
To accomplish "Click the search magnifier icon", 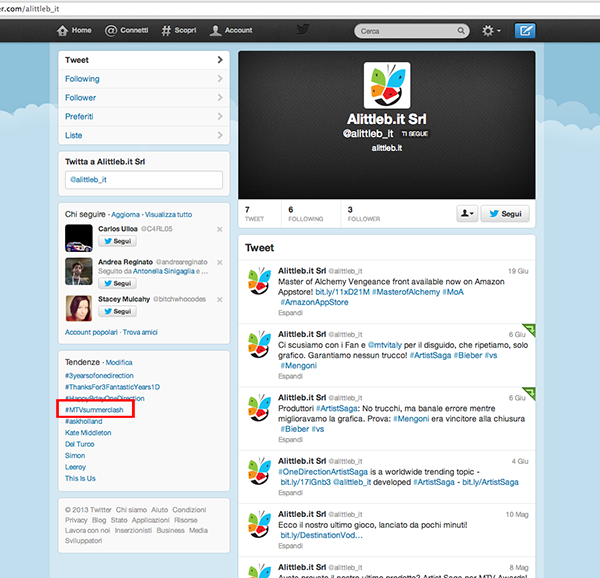I will [461, 31].
